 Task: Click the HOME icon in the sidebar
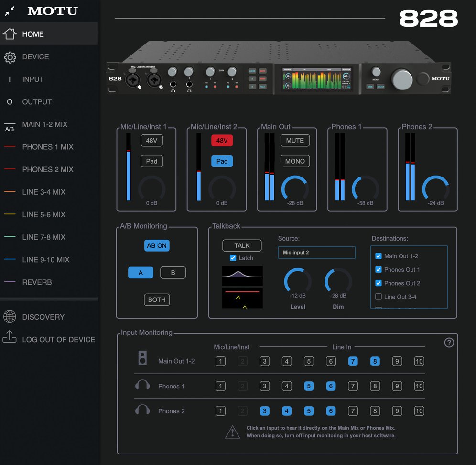tap(10, 34)
